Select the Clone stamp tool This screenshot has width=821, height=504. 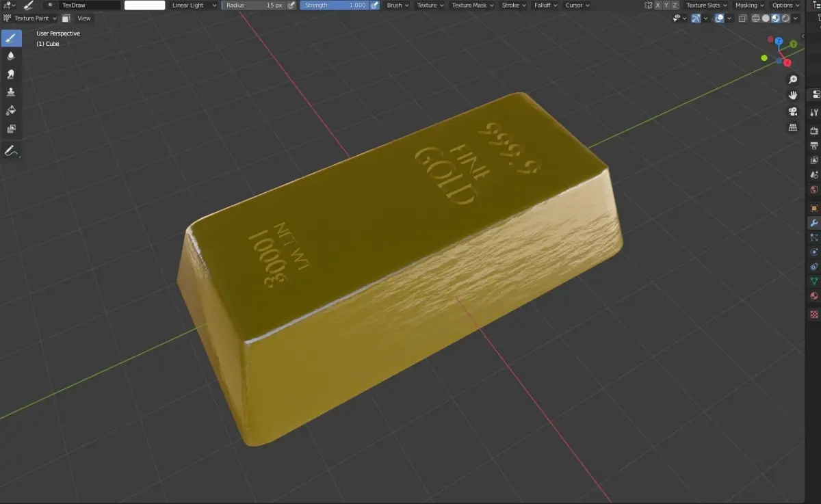tap(11, 92)
